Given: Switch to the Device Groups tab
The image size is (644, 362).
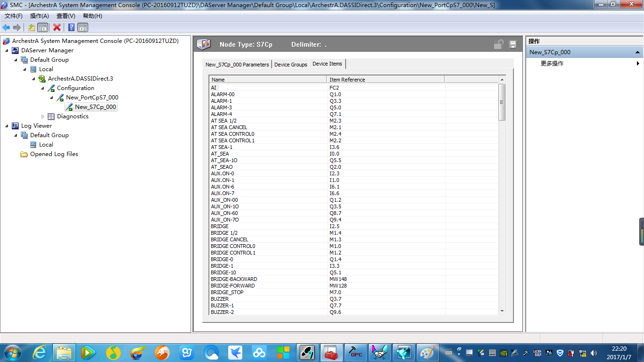Looking at the screenshot, I should coord(290,65).
